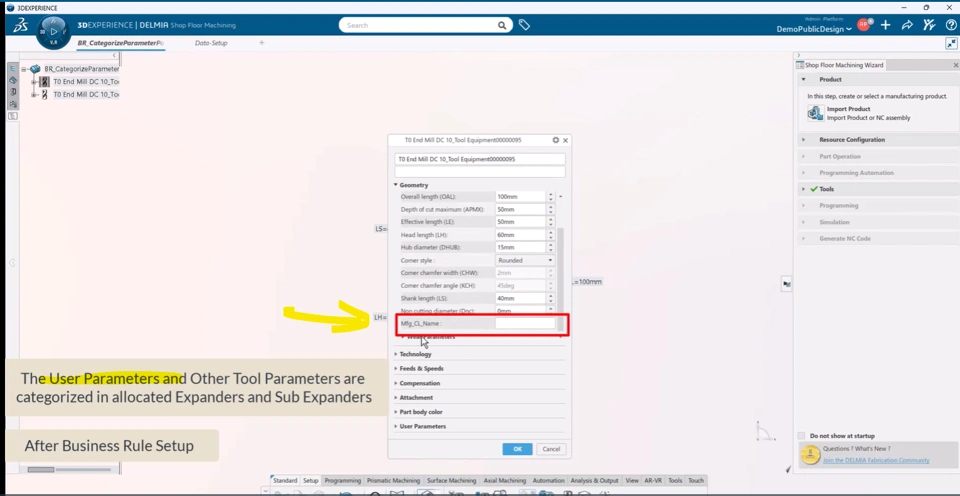Expand the Tools wizard step

[803, 189]
